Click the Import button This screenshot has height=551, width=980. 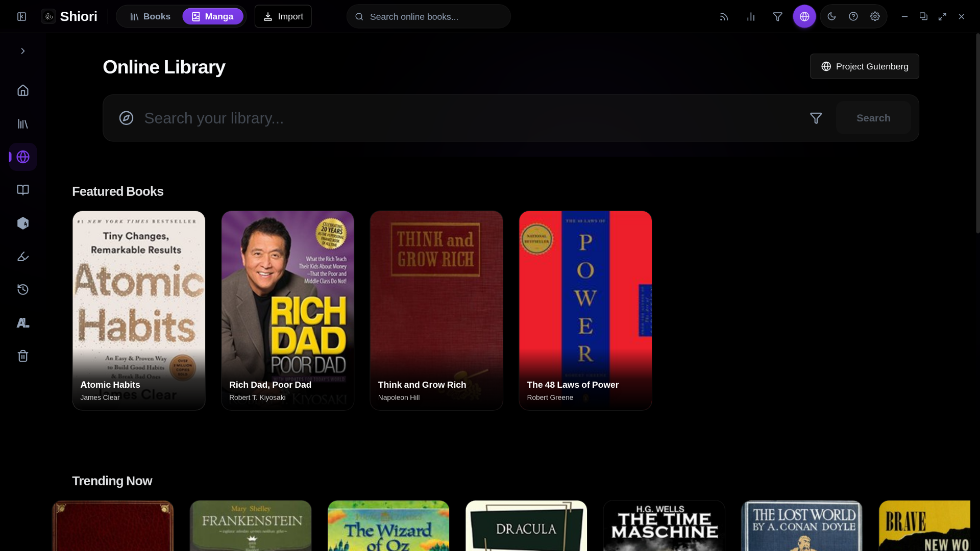(x=283, y=16)
